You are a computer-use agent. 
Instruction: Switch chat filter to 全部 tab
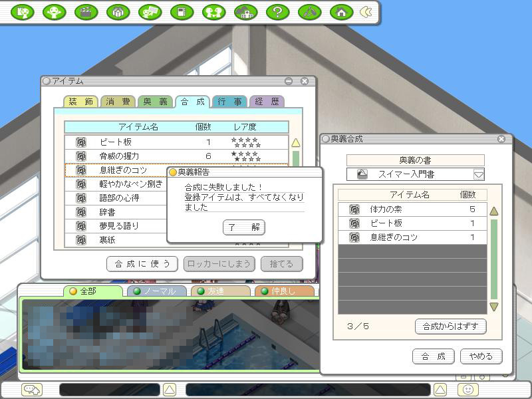[x=93, y=291]
